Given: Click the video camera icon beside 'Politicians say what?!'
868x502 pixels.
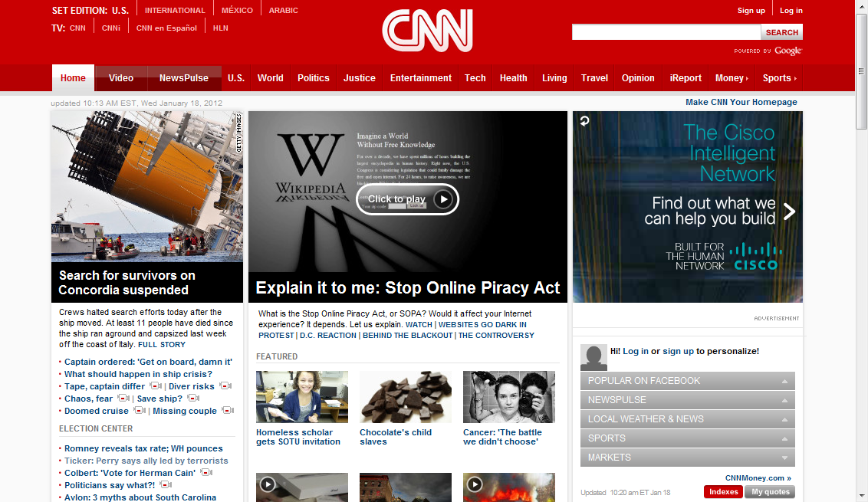Looking at the screenshot, I should pos(166,484).
